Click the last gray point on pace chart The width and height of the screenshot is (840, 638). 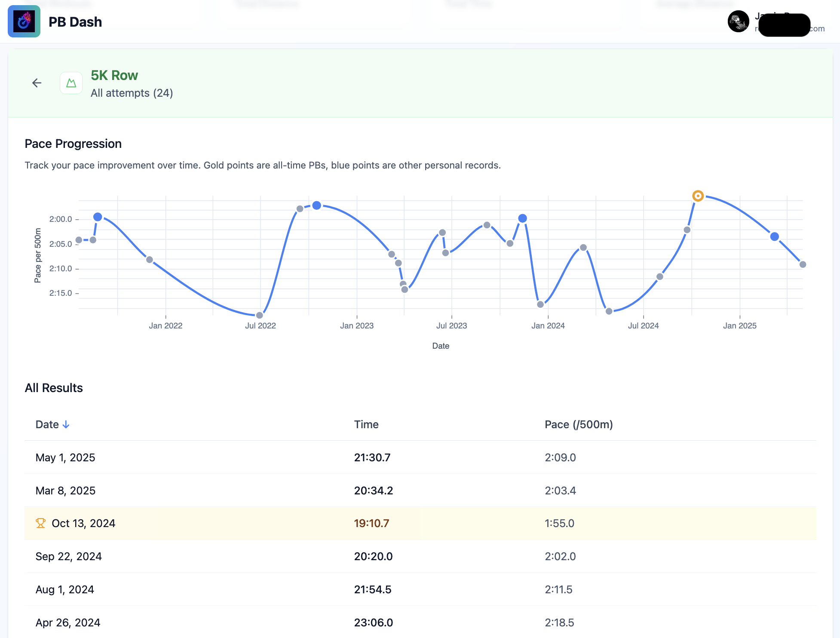tap(802, 264)
